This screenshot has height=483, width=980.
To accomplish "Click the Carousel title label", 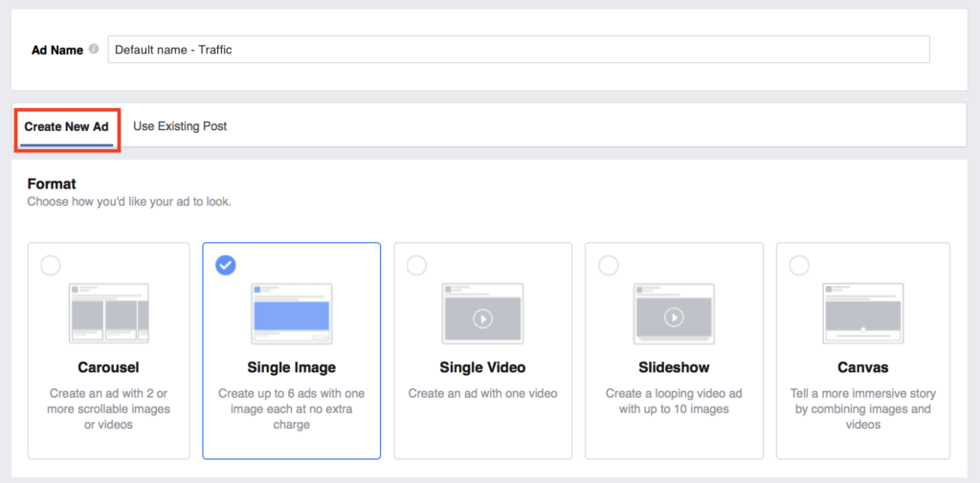I will (108, 367).
